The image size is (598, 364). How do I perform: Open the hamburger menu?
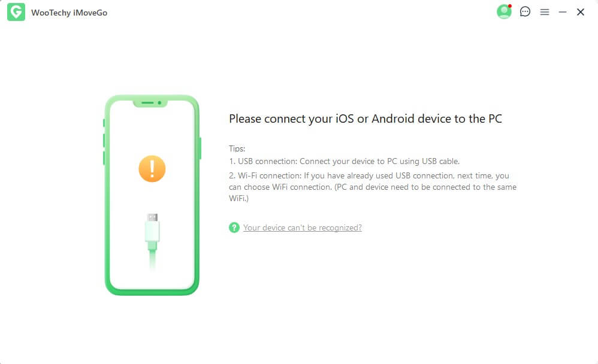point(544,12)
